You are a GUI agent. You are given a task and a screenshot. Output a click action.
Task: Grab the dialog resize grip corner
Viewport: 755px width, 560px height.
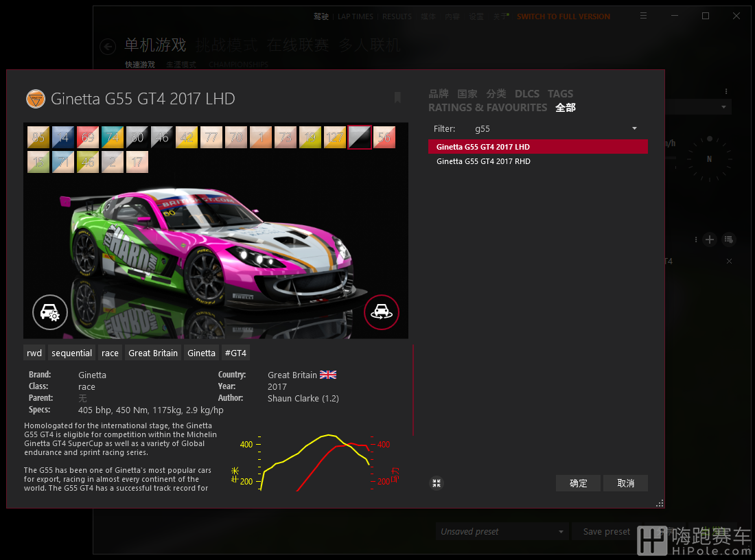pyautogui.click(x=660, y=503)
